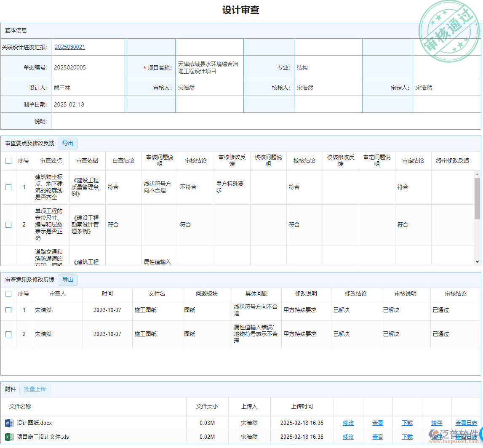Screen dimensions: 483x448
Task: Check the row 1 checkbox for 建筑物坐标点
Action: click(x=8, y=187)
